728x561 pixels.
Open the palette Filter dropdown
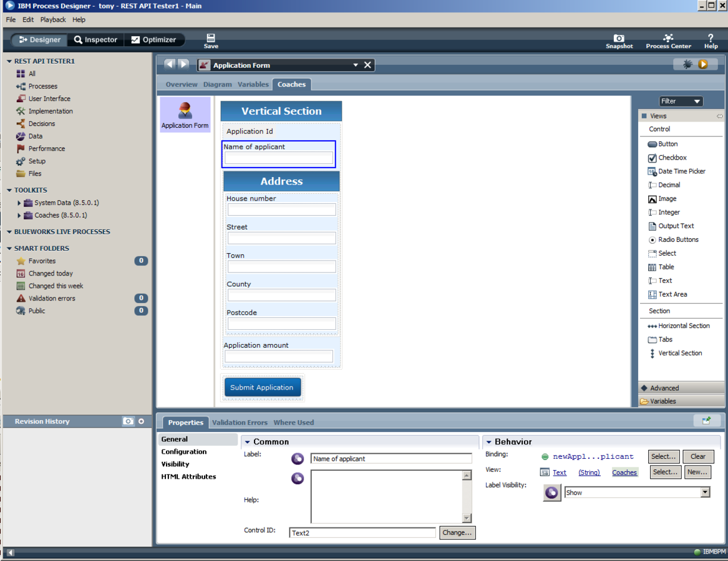pyautogui.click(x=681, y=101)
